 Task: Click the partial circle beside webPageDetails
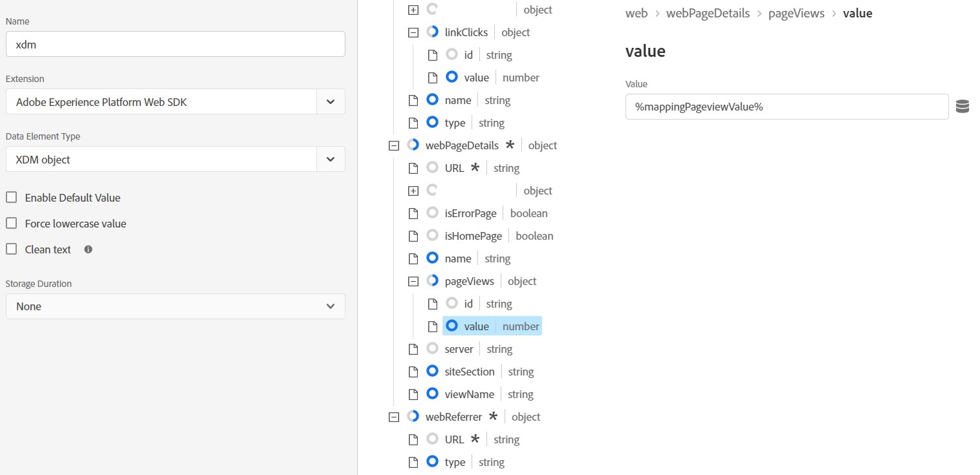[x=413, y=145]
